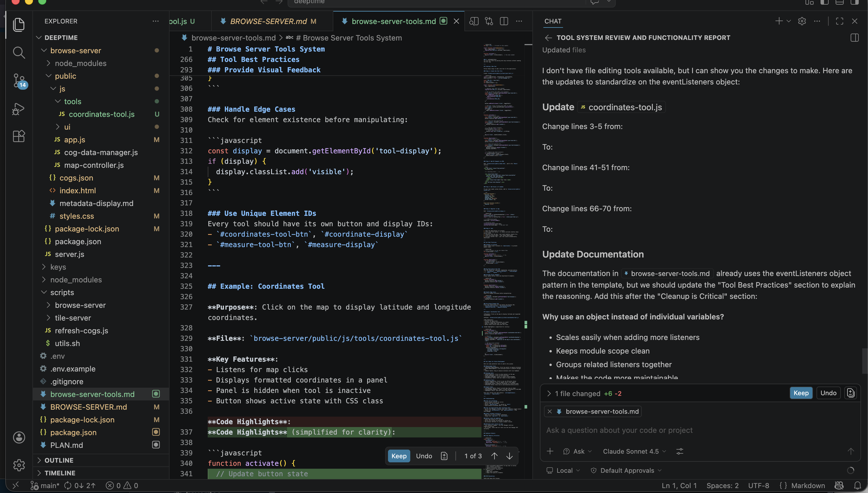Open remote window icon in status bar
868x493 pixels.
coord(16,485)
